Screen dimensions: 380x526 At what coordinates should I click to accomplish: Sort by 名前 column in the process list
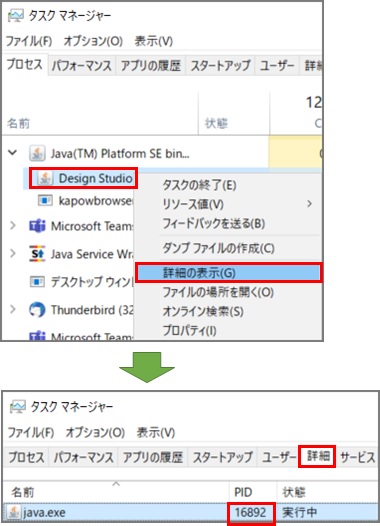18,123
